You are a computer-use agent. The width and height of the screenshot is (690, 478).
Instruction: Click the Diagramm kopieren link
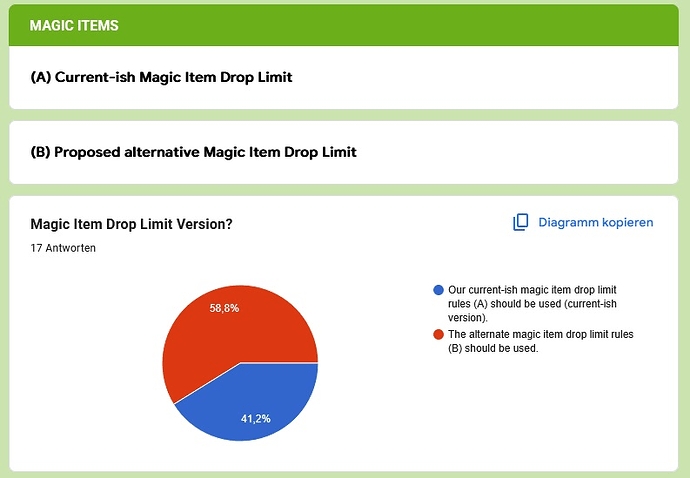click(583, 222)
